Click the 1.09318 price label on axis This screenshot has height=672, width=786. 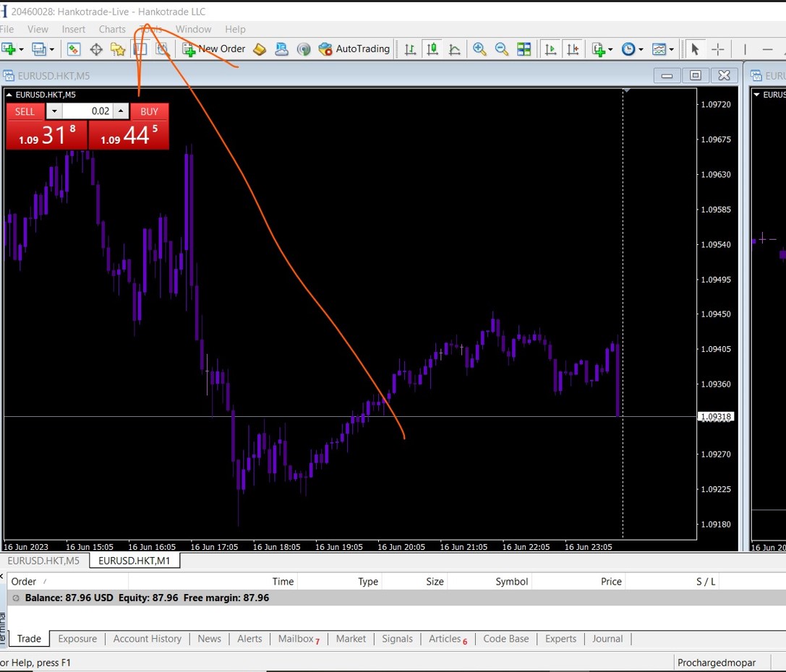pyautogui.click(x=716, y=417)
